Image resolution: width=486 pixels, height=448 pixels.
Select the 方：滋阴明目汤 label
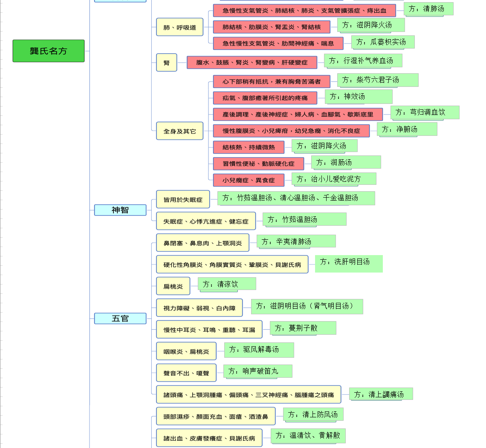pos(307,307)
